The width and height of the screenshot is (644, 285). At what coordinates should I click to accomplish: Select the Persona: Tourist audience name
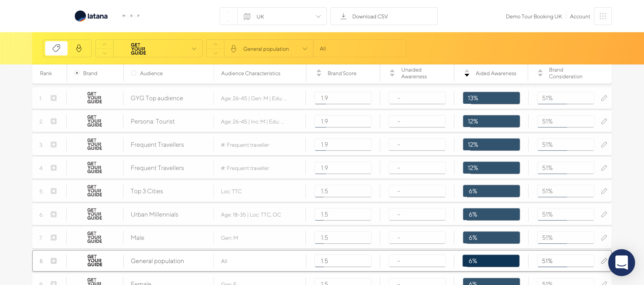click(153, 121)
